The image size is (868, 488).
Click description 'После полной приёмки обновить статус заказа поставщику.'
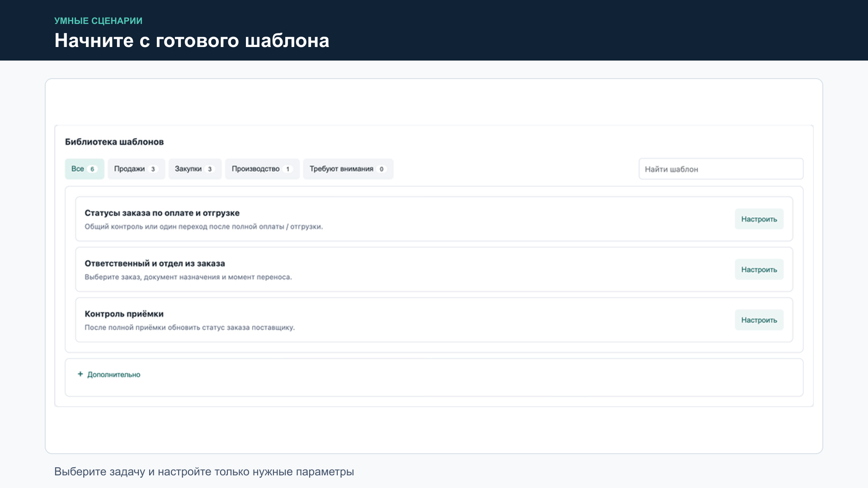coord(189,328)
